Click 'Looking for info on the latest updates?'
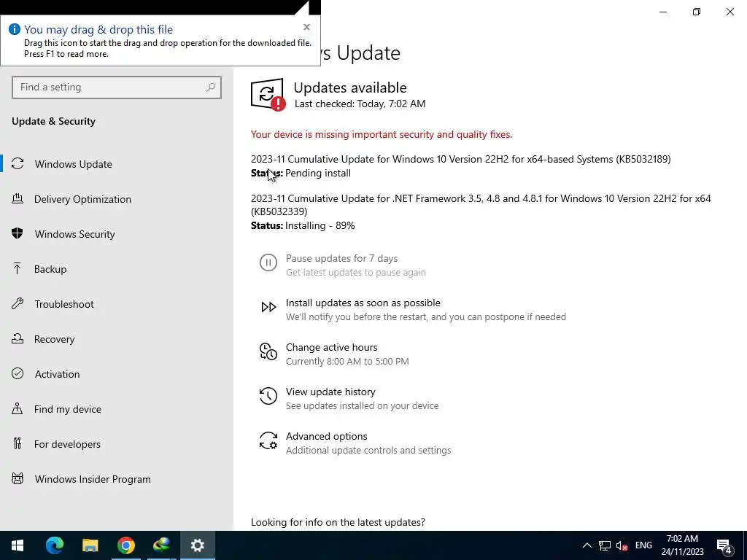Image resolution: width=747 pixels, height=560 pixels. point(338,522)
